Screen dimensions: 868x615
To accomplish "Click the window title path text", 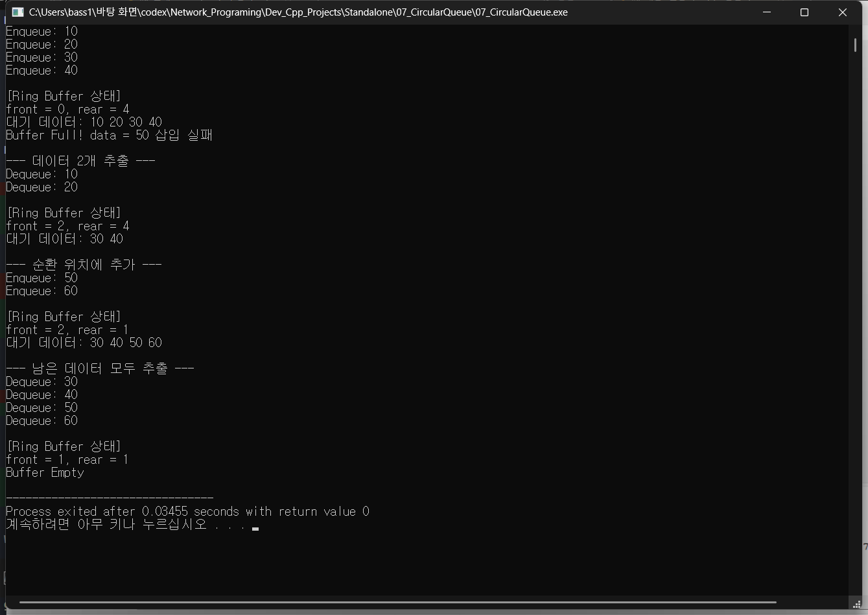I will click(298, 12).
